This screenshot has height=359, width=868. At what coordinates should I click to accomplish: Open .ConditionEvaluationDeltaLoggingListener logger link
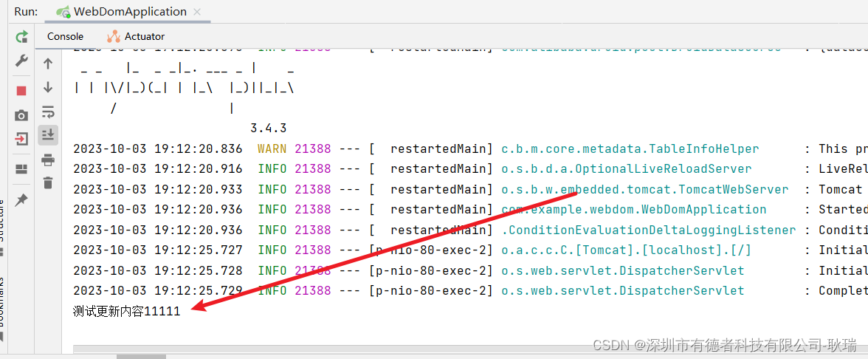[x=648, y=230]
